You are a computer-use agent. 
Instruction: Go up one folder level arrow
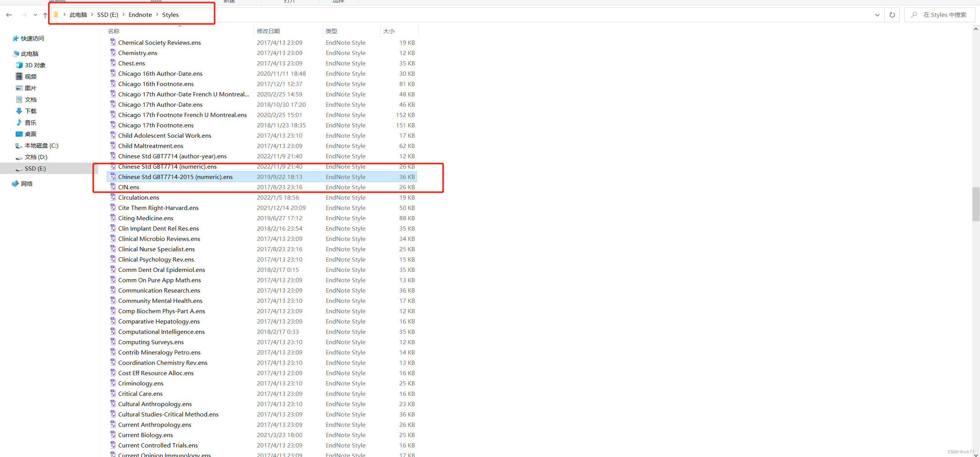45,15
